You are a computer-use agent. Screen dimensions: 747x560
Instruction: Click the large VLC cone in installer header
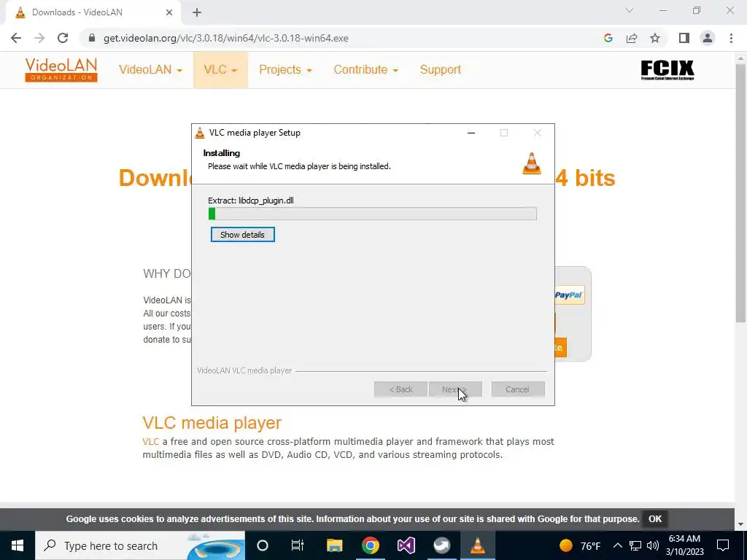(532, 163)
